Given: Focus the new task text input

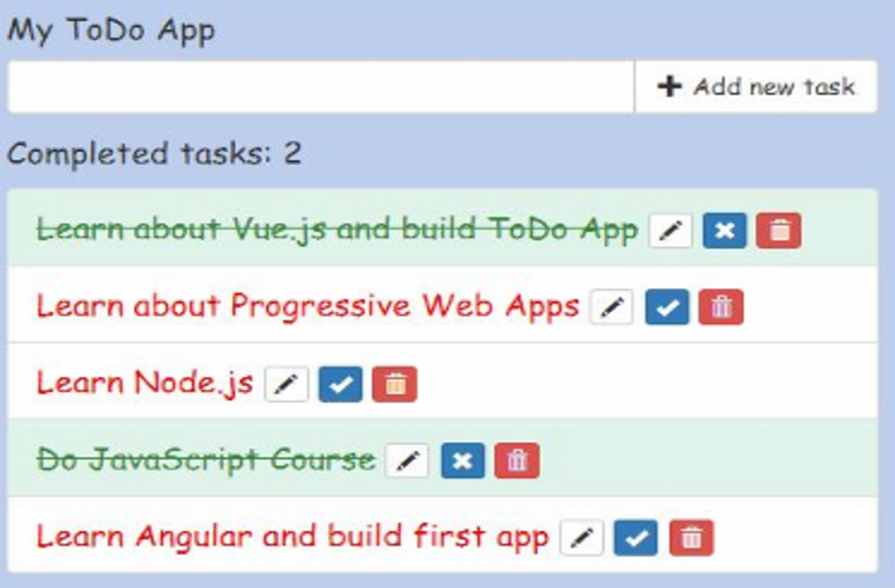Looking at the screenshot, I should (x=320, y=87).
